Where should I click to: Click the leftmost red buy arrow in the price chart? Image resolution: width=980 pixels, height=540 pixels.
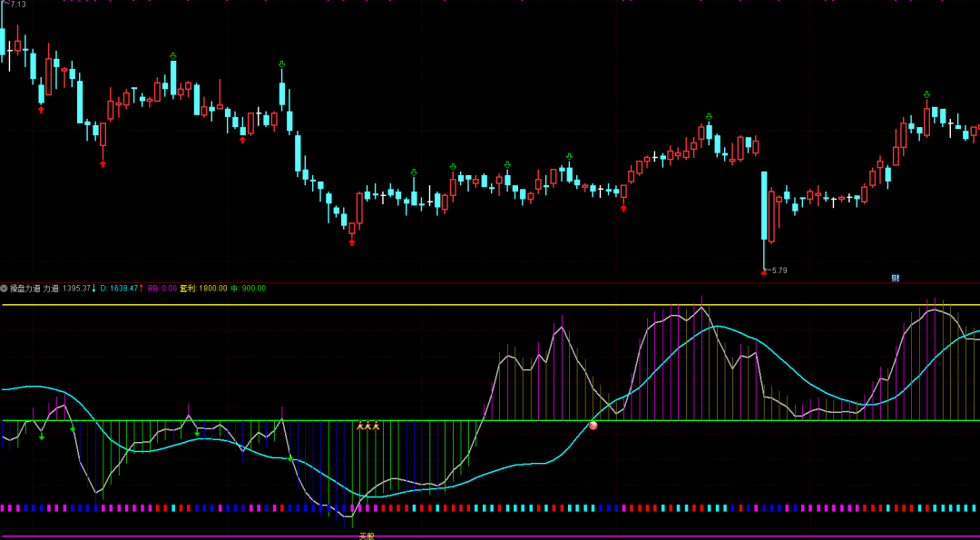(41, 110)
